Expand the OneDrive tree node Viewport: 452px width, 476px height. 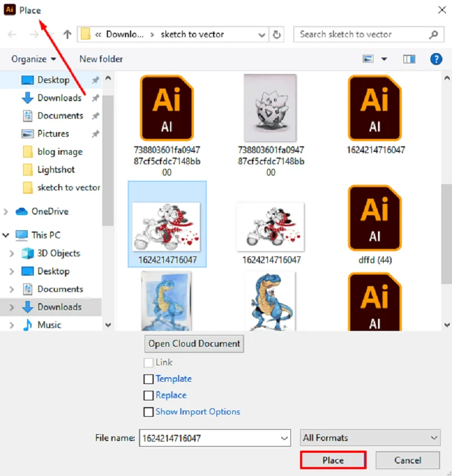pyautogui.click(x=6, y=212)
